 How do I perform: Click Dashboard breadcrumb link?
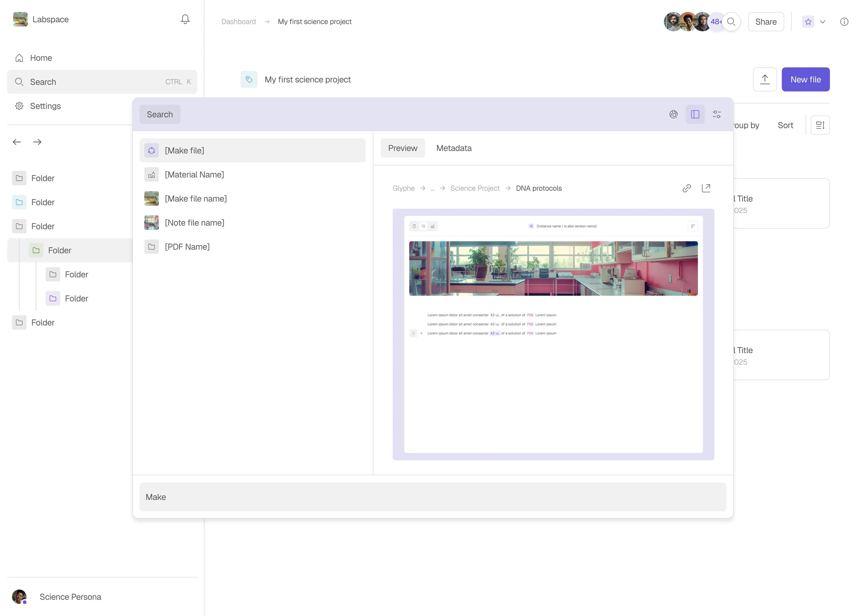click(238, 22)
